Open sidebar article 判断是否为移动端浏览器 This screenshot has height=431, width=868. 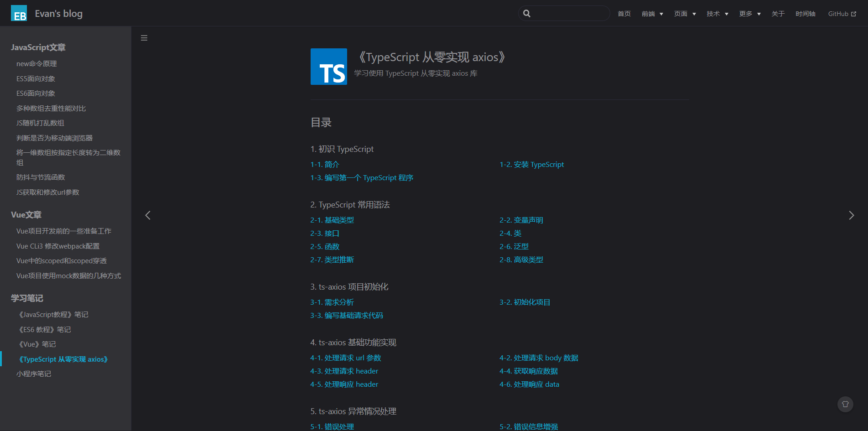point(54,138)
